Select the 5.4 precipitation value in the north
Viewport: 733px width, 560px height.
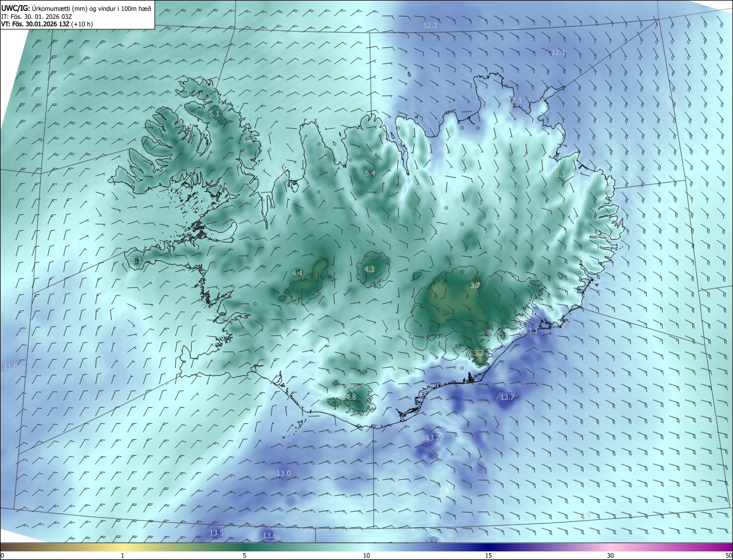pyautogui.click(x=370, y=173)
